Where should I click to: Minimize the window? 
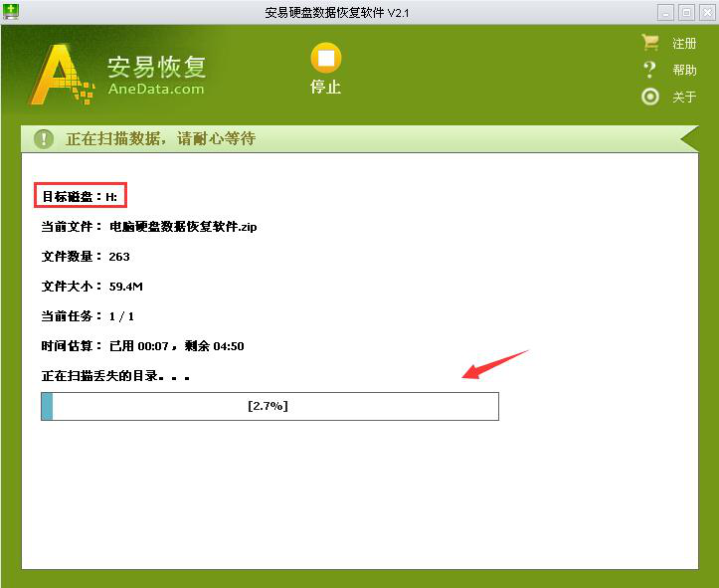pyautogui.click(x=665, y=12)
